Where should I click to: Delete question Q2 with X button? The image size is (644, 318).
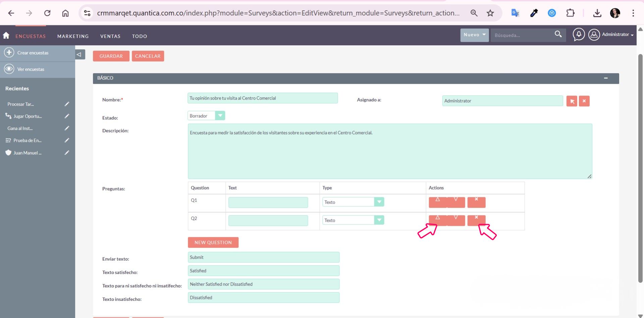click(476, 220)
